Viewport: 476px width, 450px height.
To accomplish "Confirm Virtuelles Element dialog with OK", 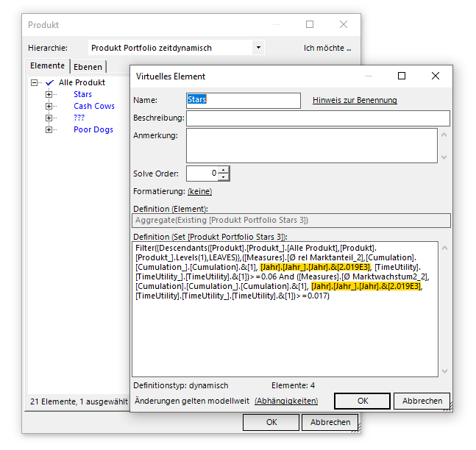I will click(362, 401).
